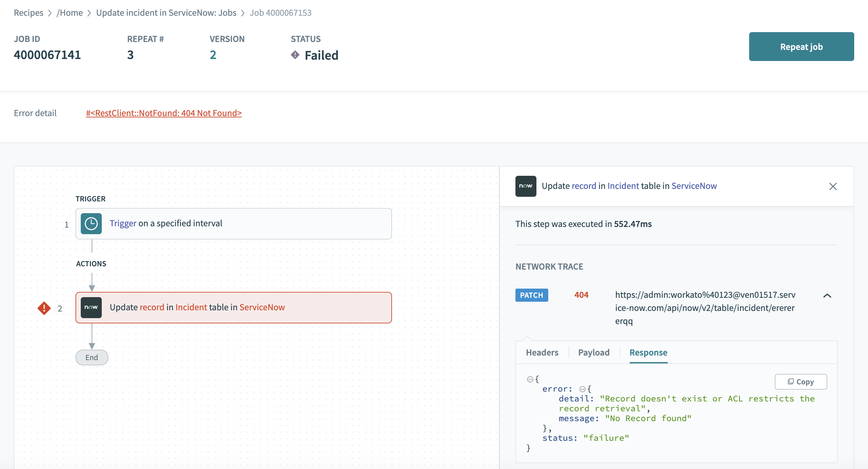
Task: Click the ServiceNow icon in detail panel
Action: (525, 186)
